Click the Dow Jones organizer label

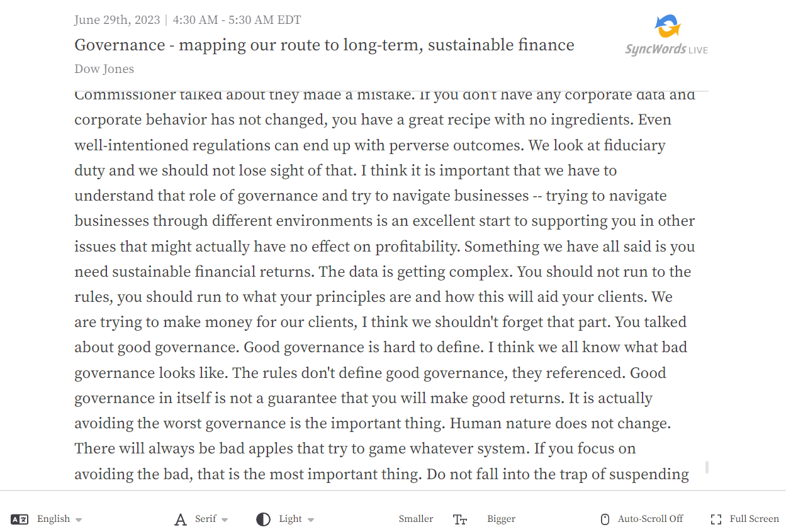tap(104, 69)
